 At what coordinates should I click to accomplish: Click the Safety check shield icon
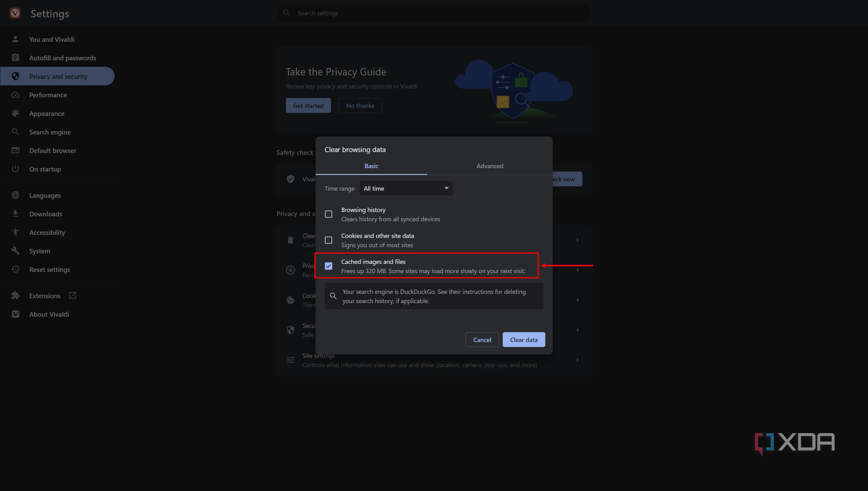[x=290, y=179]
